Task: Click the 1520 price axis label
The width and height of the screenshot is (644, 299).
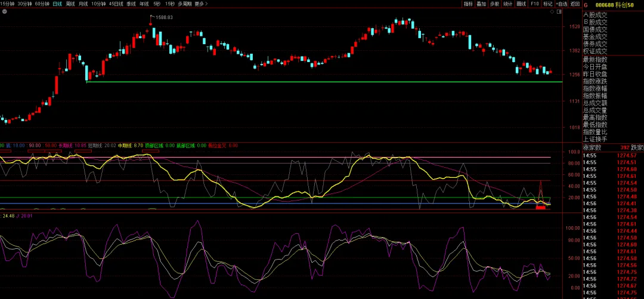Action: pos(575,27)
